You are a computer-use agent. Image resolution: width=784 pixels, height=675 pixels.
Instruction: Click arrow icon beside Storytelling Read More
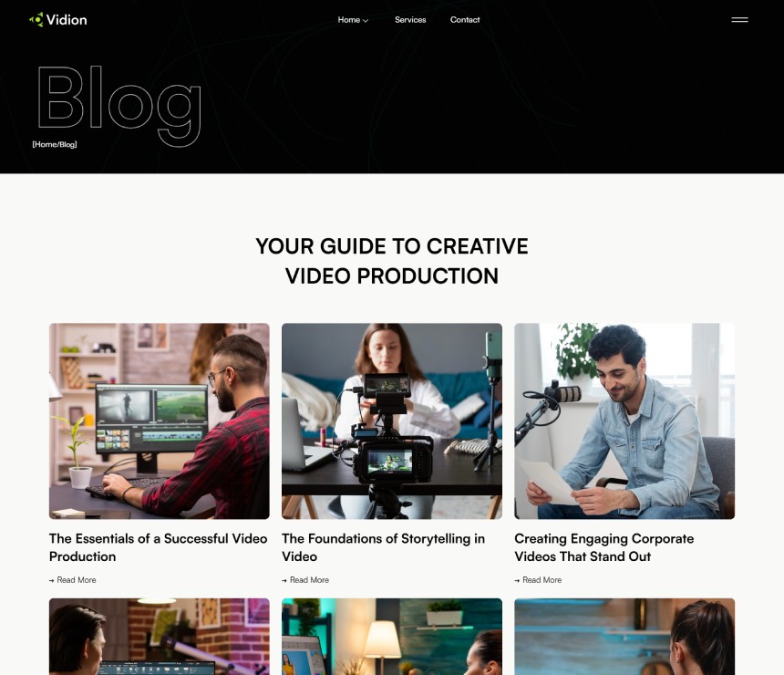point(284,580)
